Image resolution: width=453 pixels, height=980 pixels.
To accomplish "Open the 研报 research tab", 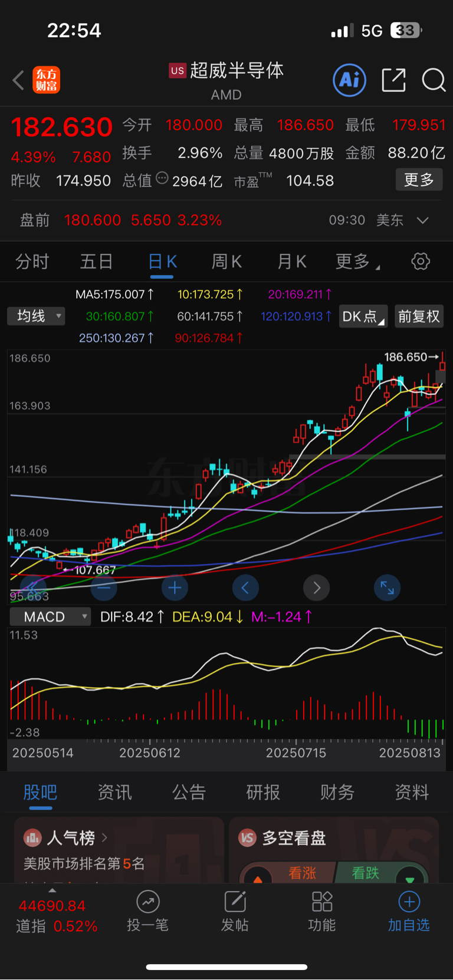I will click(x=263, y=792).
